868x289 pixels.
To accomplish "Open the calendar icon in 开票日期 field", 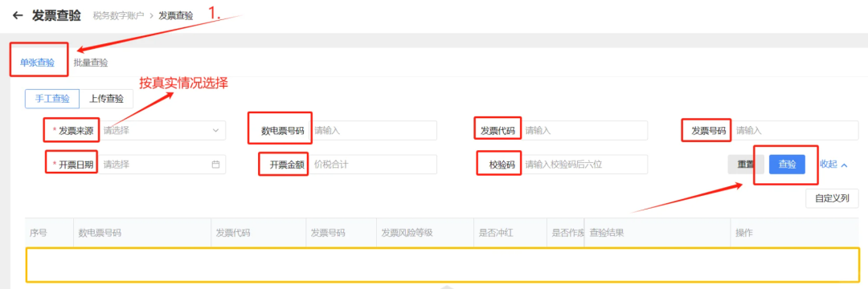I will click(x=216, y=164).
